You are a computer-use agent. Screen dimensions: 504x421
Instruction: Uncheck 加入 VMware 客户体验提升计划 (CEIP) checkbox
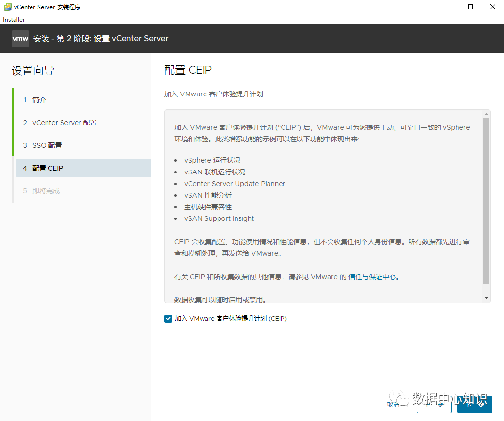coord(168,318)
